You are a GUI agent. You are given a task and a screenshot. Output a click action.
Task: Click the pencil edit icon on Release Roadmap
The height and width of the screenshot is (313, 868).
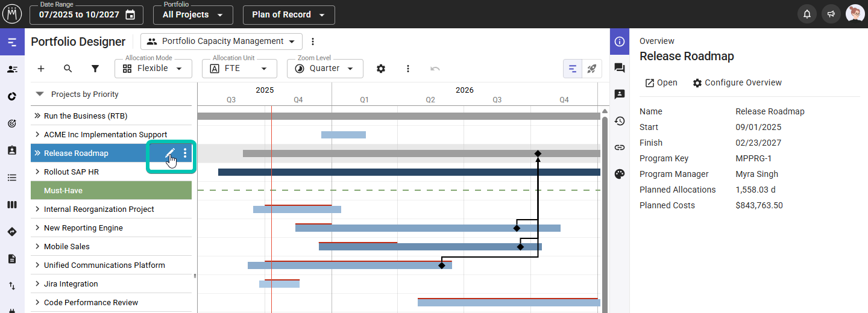170,153
